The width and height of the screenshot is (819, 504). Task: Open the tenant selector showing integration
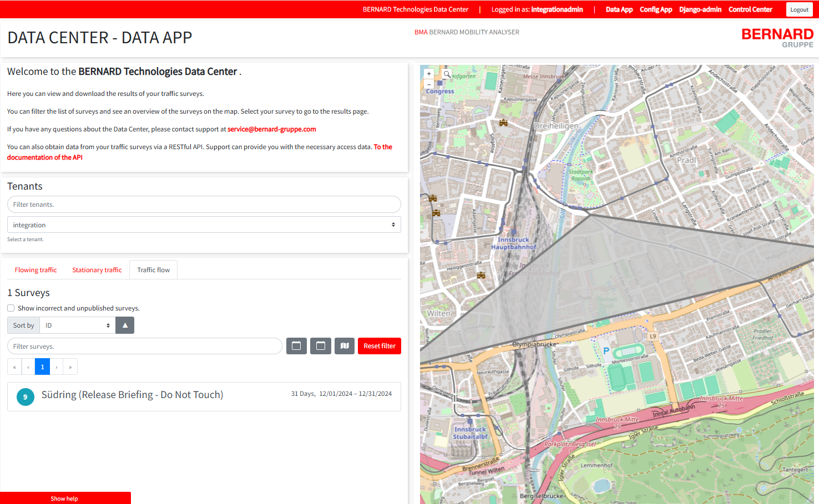[204, 225]
